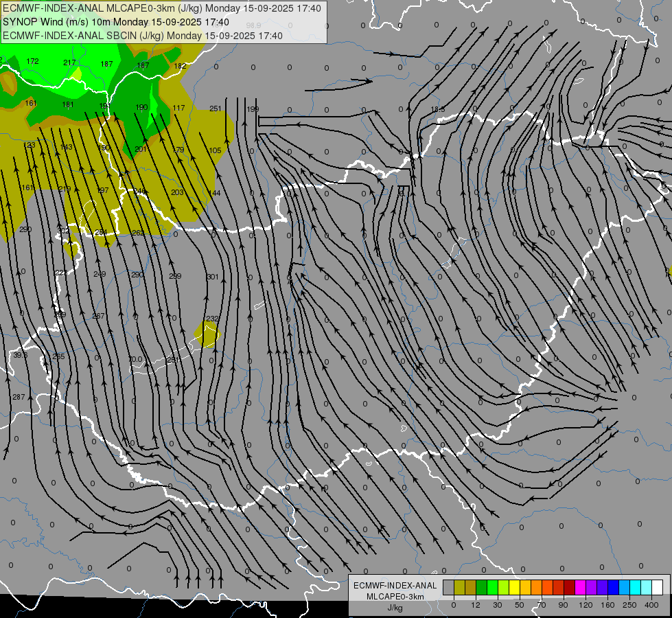Viewport: 672px width, 618px height.
Task: Click the J/kg unit label in legend
Action: coord(395,608)
